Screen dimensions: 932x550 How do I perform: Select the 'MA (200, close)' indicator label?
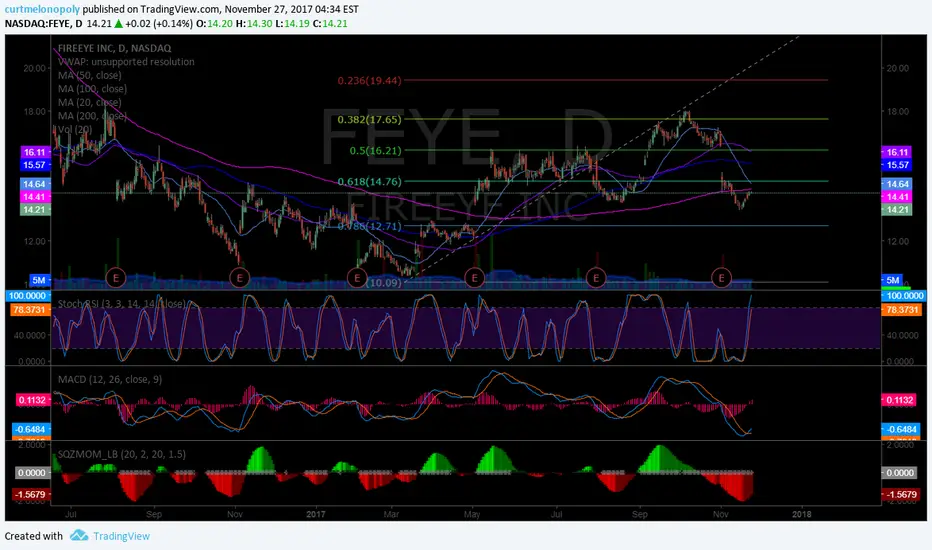tap(92, 116)
